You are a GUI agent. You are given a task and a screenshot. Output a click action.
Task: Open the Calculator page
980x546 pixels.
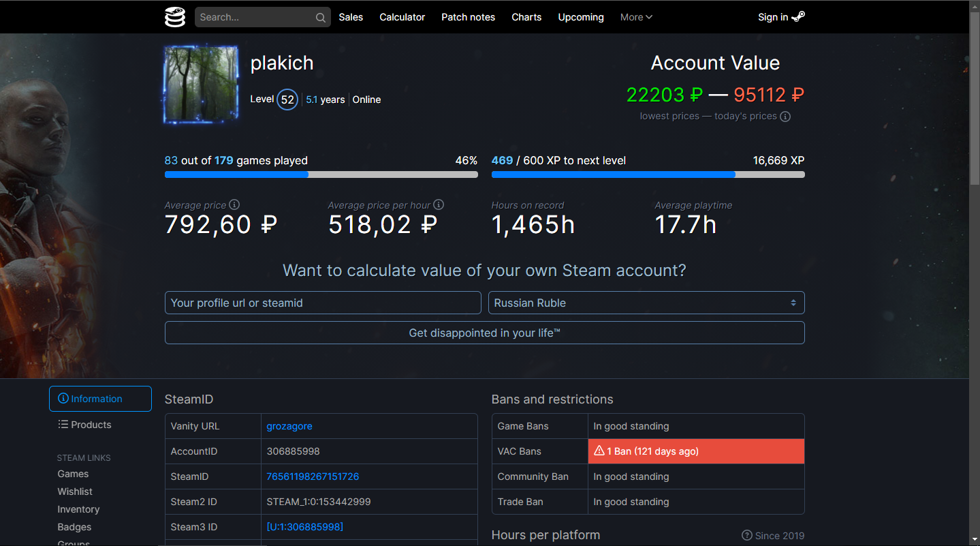402,17
